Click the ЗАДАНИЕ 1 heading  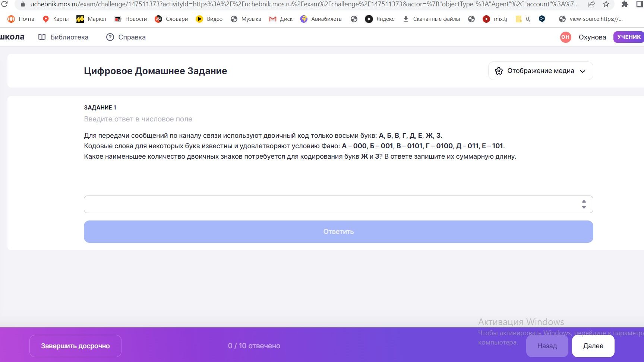(x=100, y=108)
